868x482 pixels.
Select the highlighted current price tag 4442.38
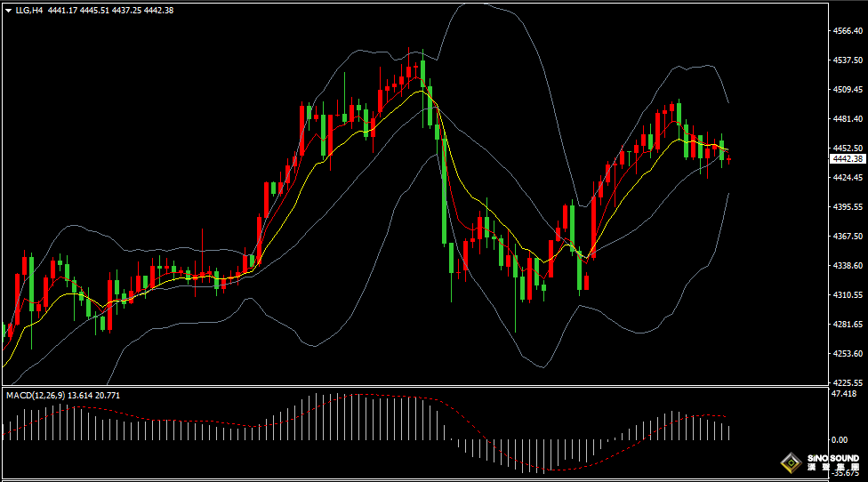846,159
